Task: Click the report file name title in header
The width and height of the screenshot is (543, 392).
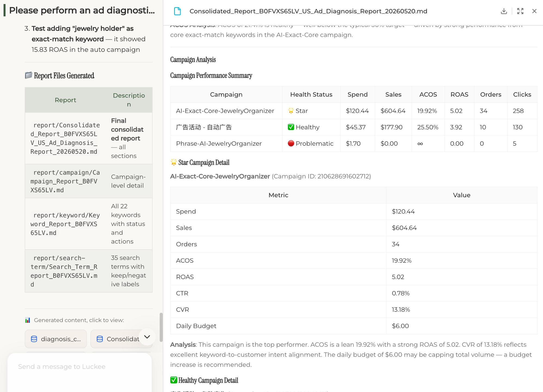Action: coord(308,11)
